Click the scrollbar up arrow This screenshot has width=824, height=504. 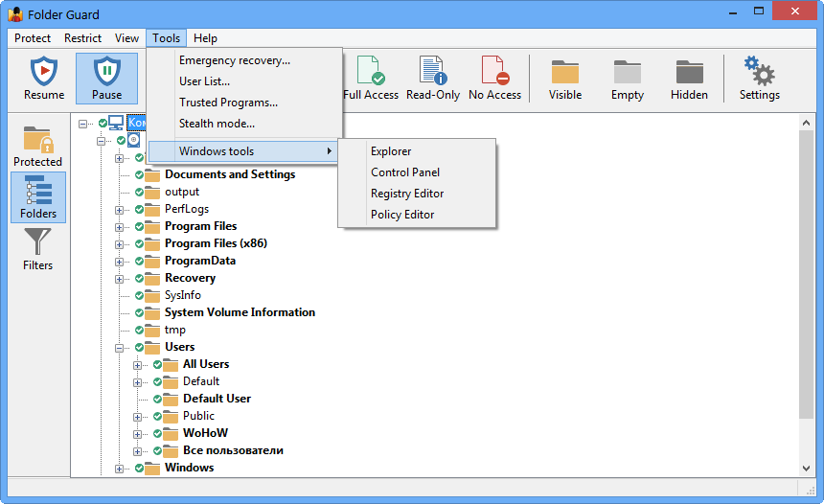[806, 123]
